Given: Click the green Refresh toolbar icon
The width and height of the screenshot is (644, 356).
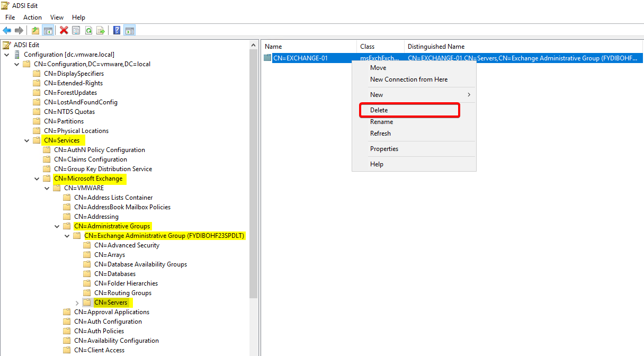Looking at the screenshot, I should pos(88,30).
